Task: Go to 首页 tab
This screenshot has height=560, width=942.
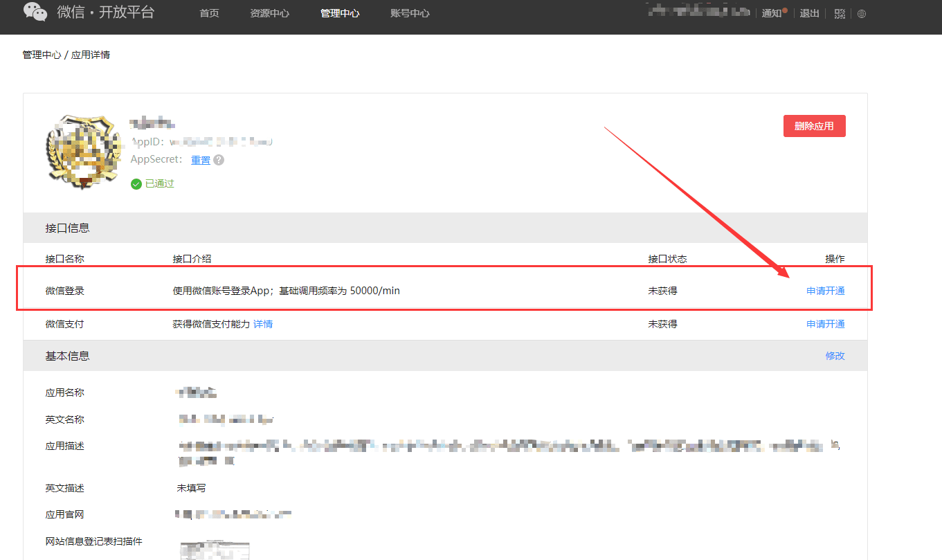Action: [209, 13]
